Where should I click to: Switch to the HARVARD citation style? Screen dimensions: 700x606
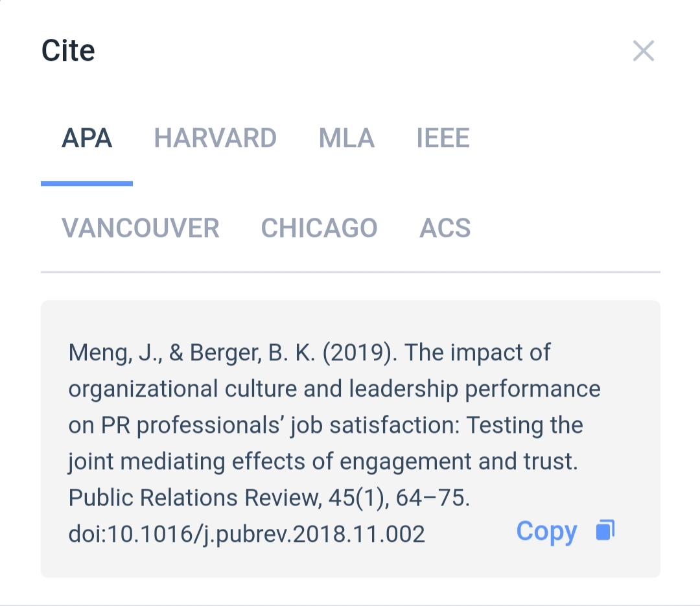pos(215,138)
